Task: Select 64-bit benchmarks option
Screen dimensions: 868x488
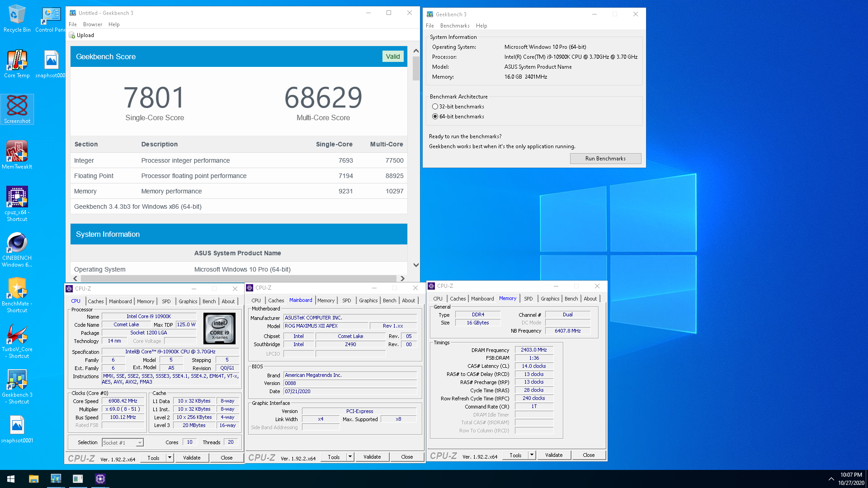Action: [435, 117]
